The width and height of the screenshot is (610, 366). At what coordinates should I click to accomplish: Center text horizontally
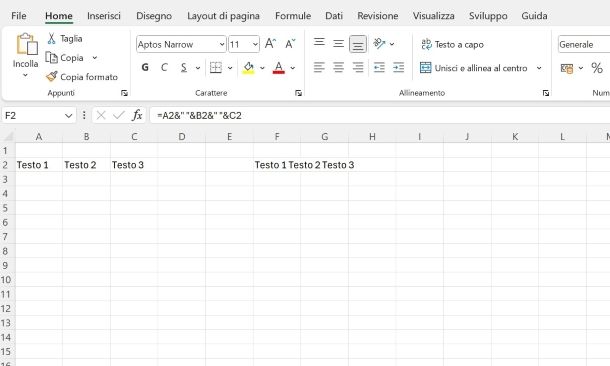click(x=338, y=68)
